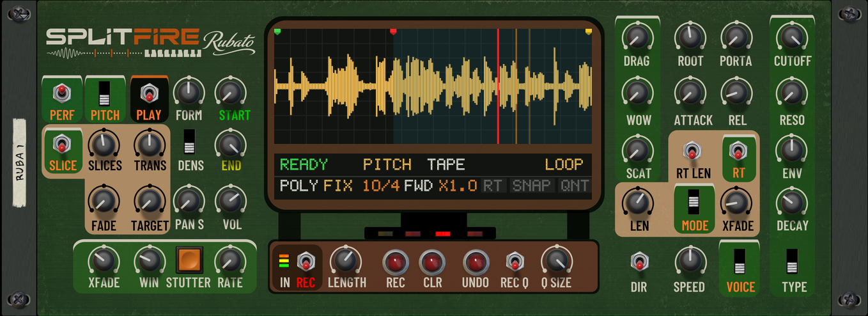Image resolution: width=868 pixels, height=316 pixels.
Task: Flip the RT LEN toggle switch
Action: (x=692, y=152)
